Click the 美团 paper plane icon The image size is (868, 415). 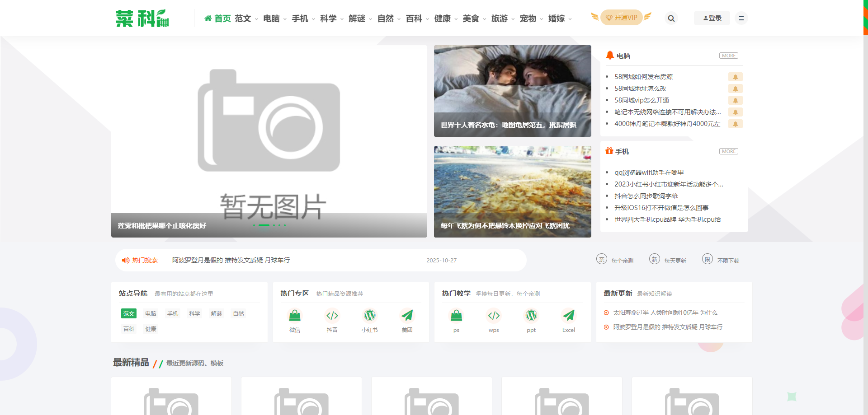(407, 315)
